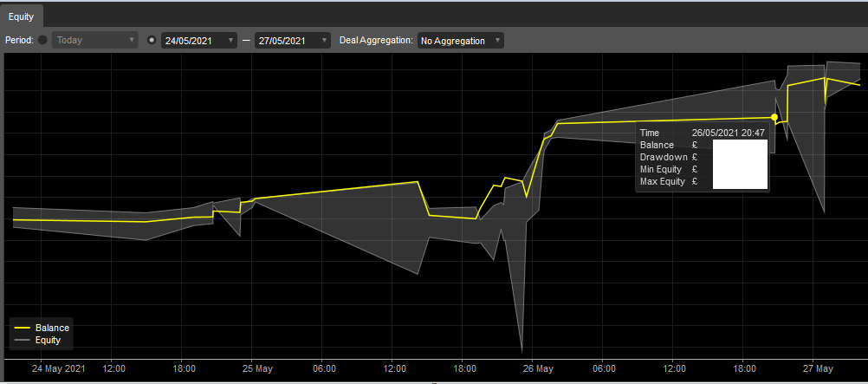The height and width of the screenshot is (384, 868).
Task: Click the grey Equity legend line swatch
Action: tap(22, 340)
